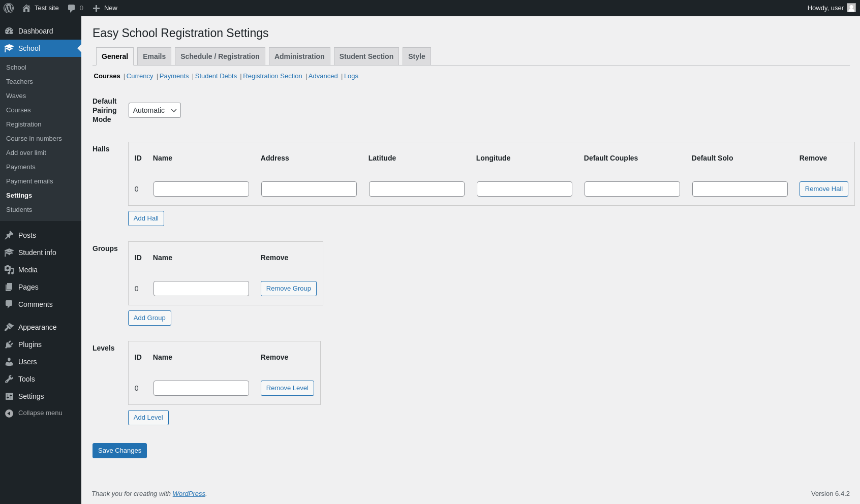860x504 pixels.
Task: Click the Users person icon
Action: click(x=9, y=362)
